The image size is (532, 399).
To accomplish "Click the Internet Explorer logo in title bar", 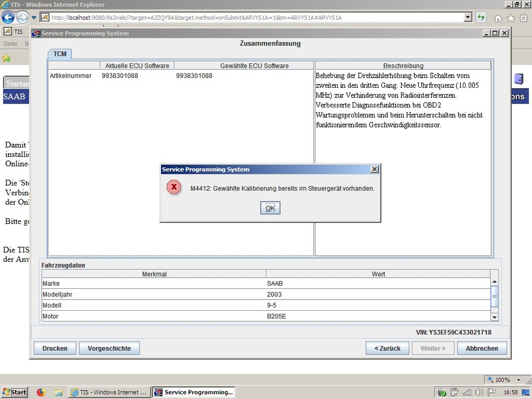I will 5,4.
